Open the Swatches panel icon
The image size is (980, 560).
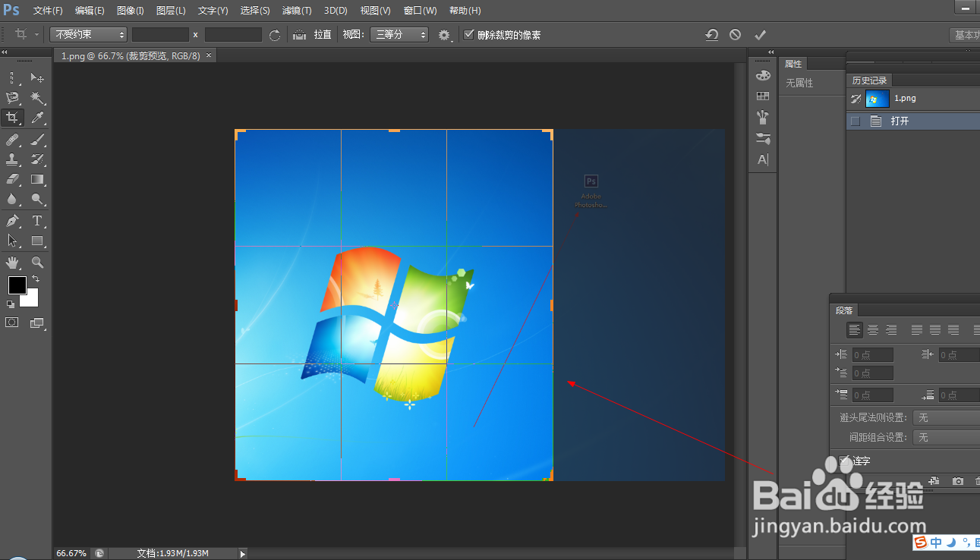763,96
